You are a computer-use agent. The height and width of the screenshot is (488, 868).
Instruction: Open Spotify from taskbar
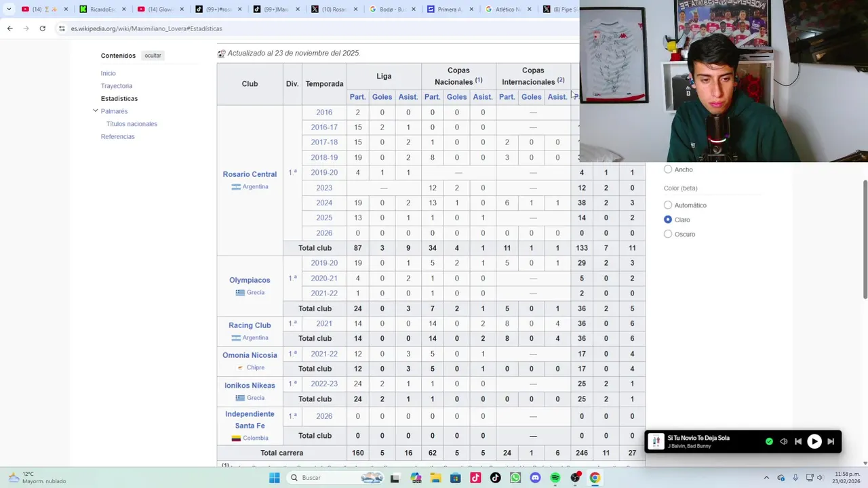pyautogui.click(x=555, y=478)
